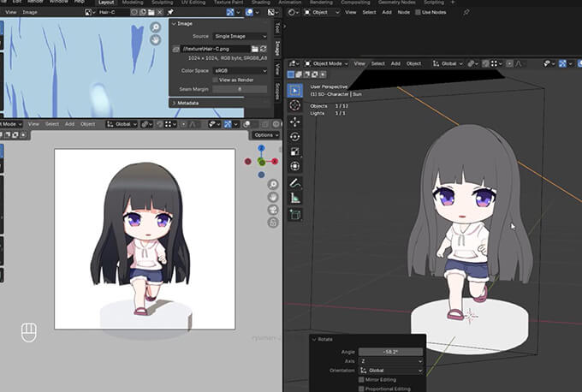This screenshot has height=392, width=582.
Task: Open the Add menu in the right 3D viewport
Action: (395, 63)
